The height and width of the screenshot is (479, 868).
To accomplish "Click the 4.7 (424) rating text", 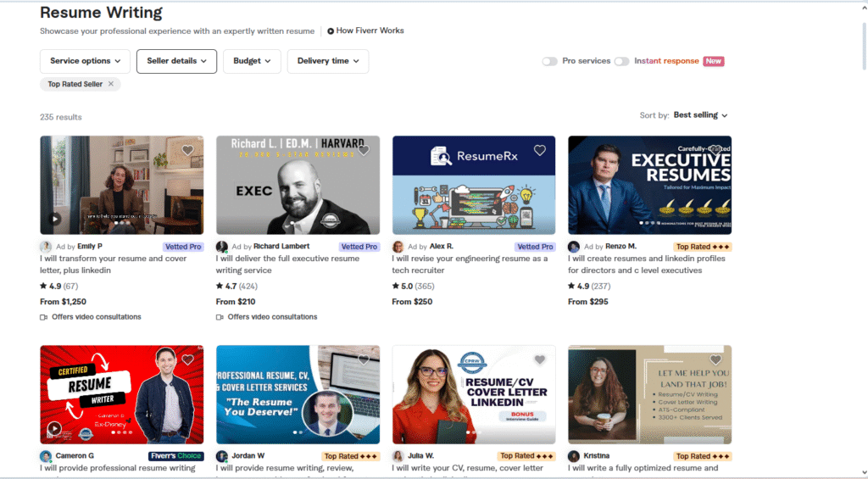I will pos(237,287).
